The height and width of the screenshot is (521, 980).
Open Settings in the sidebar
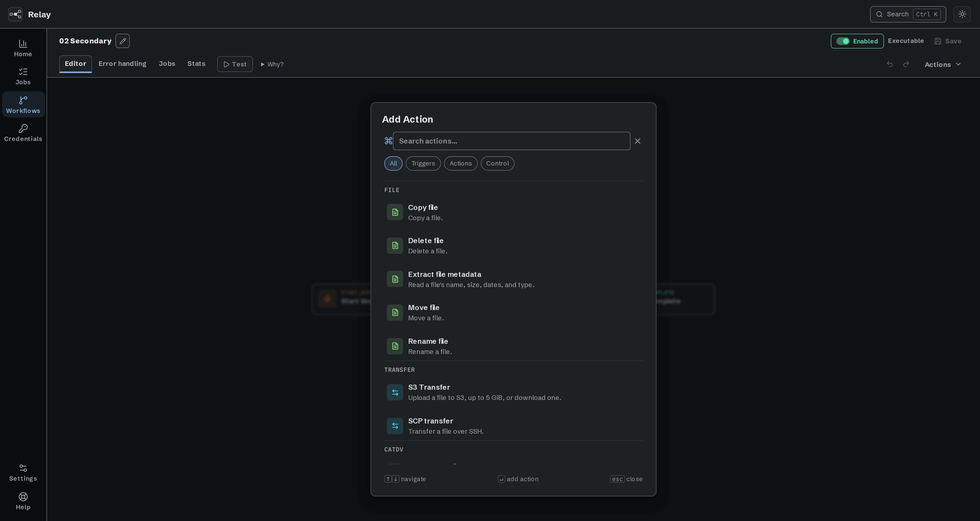tap(23, 473)
